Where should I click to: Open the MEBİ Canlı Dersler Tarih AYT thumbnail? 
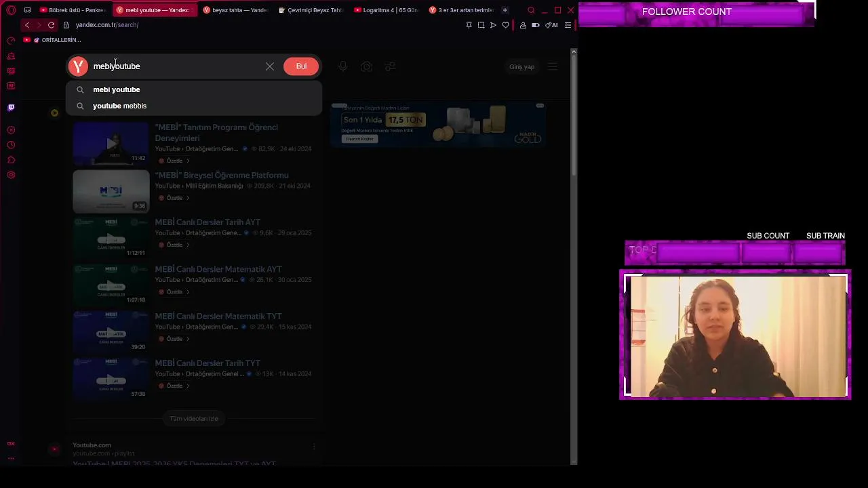coord(111,238)
